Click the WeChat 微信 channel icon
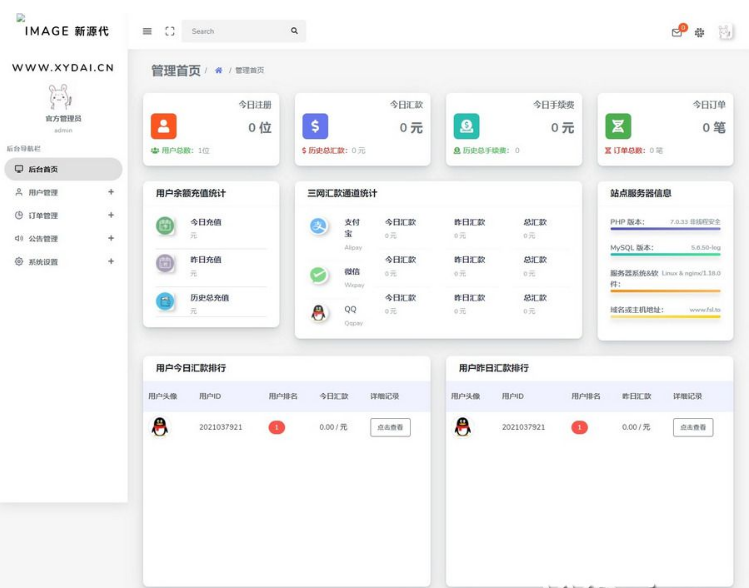This screenshot has width=749, height=588. (x=318, y=274)
